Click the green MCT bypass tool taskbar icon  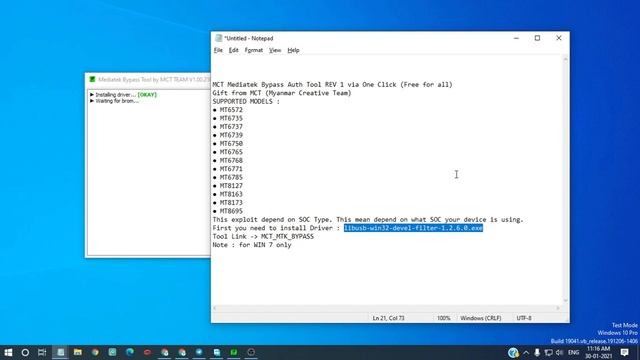tap(234, 352)
